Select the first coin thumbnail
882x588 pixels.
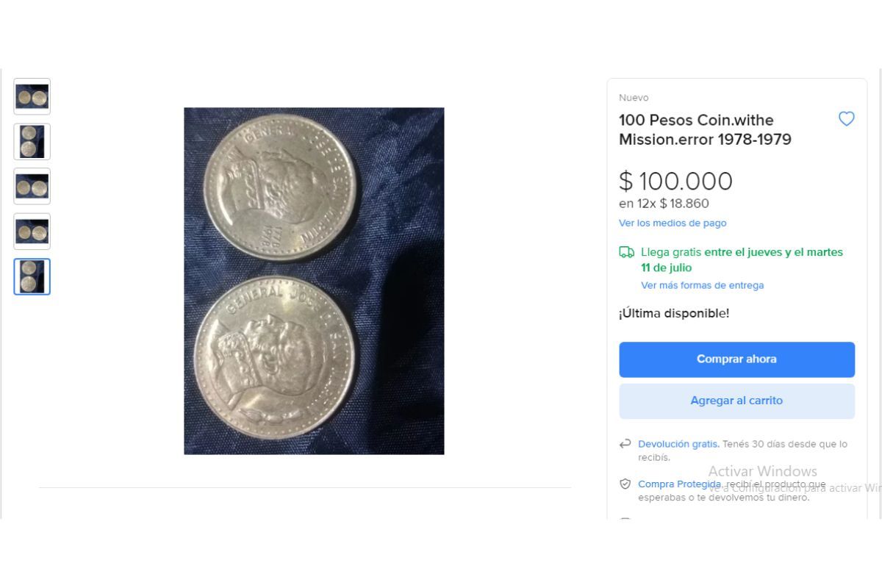[x=32, y=96]
